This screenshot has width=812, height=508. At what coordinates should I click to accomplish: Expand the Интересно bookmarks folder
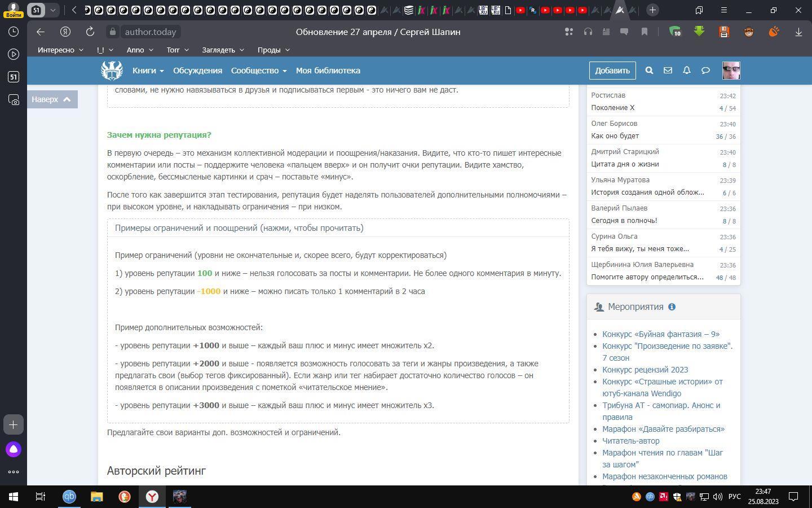pos(60,50)
